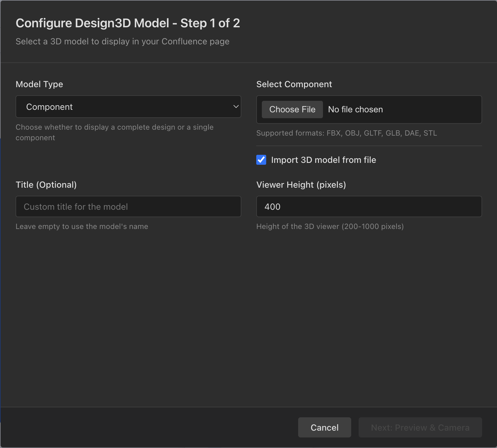Click the Configure Design3D Model heading
The width and height of the screenshot is (497, 448).
[128, 23]
